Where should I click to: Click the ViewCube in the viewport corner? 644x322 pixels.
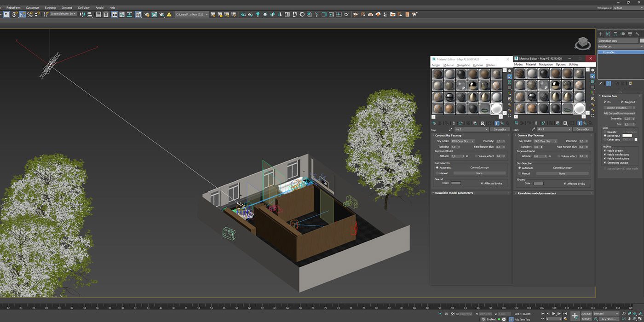(x=583, y=44)
